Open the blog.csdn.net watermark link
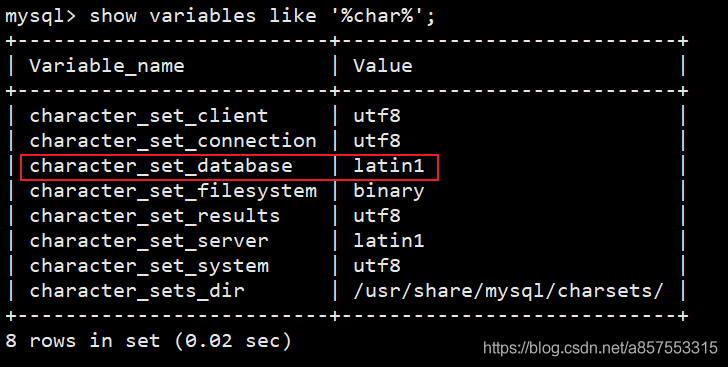Viewport: 728px width, 367px height. [600, 347]
